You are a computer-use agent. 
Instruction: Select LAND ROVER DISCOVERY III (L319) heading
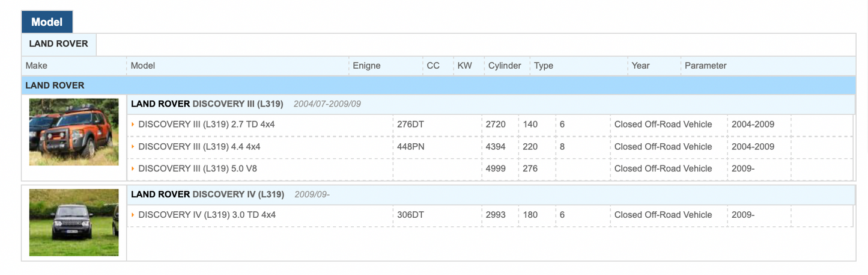(207, 104)
